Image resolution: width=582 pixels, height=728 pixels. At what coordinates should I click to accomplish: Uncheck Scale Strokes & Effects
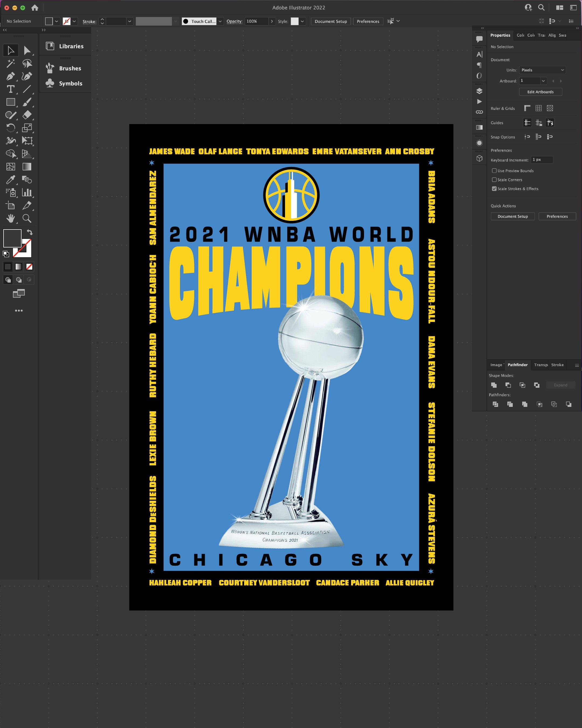pyautogui.click(x=494, y=188)
